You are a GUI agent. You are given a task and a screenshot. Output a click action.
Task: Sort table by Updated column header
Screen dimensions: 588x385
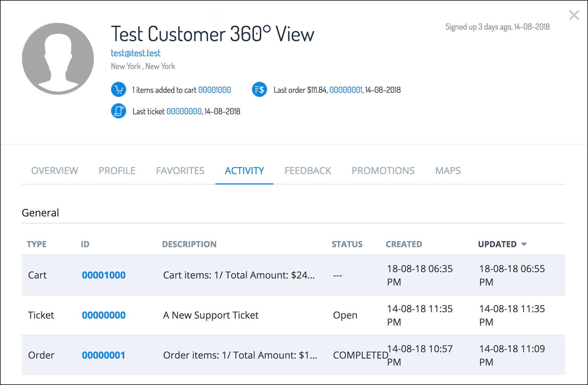pyautogui.click(x=497, y=244)
